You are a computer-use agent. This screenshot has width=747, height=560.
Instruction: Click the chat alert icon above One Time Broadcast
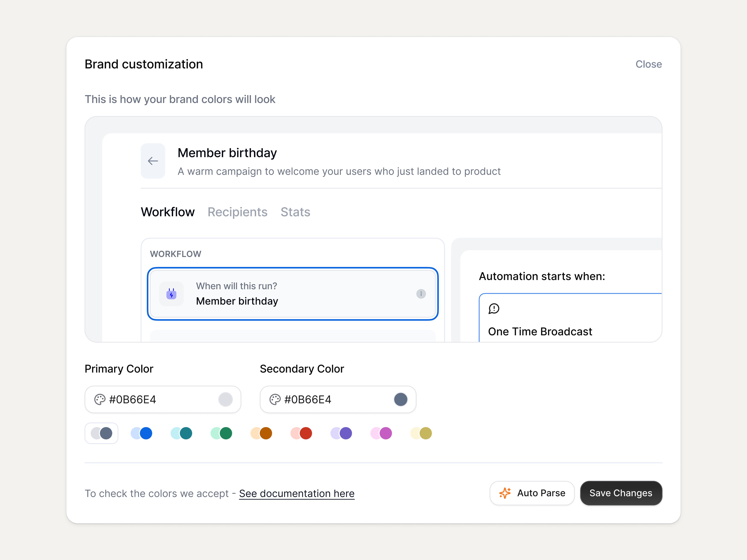494,309
